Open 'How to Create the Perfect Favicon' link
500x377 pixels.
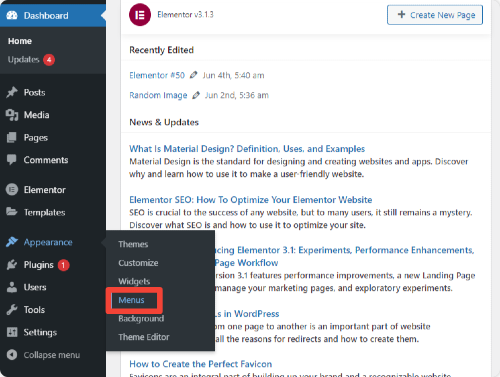(x=201, y=364)
